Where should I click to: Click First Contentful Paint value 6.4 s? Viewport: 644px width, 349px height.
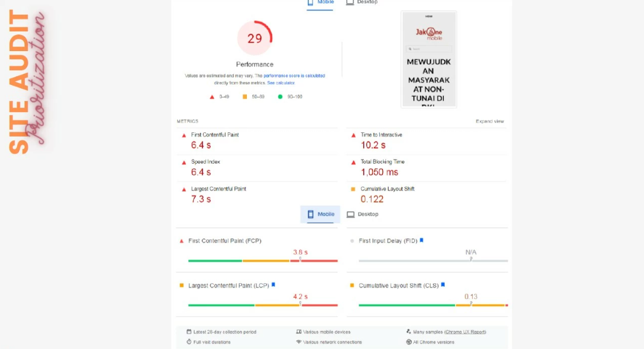pos(201,145)
